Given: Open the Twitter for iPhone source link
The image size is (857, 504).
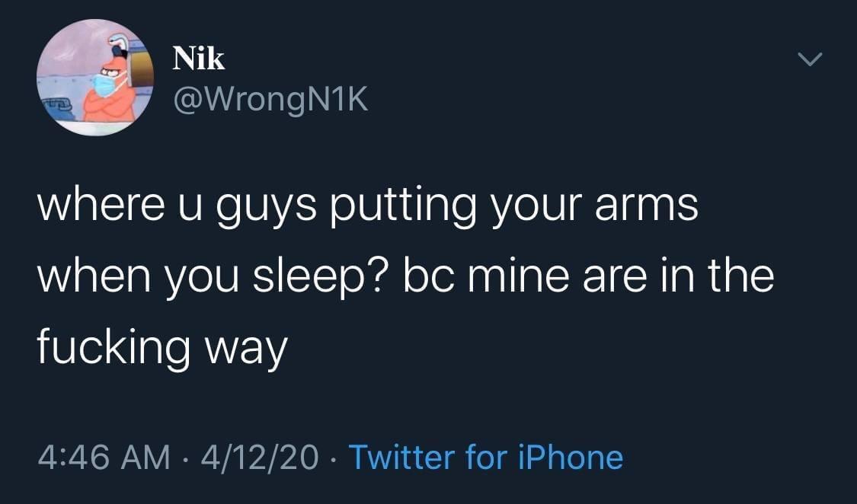Looking at the screenshot, I should click(x=485, y=458).
